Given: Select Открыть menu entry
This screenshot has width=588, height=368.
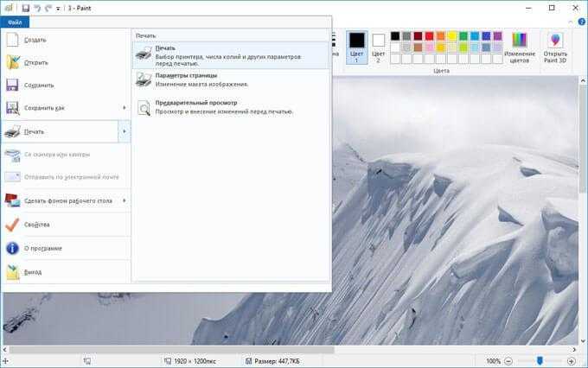Looking at the screenshot, I should click(x=66, y=62).
